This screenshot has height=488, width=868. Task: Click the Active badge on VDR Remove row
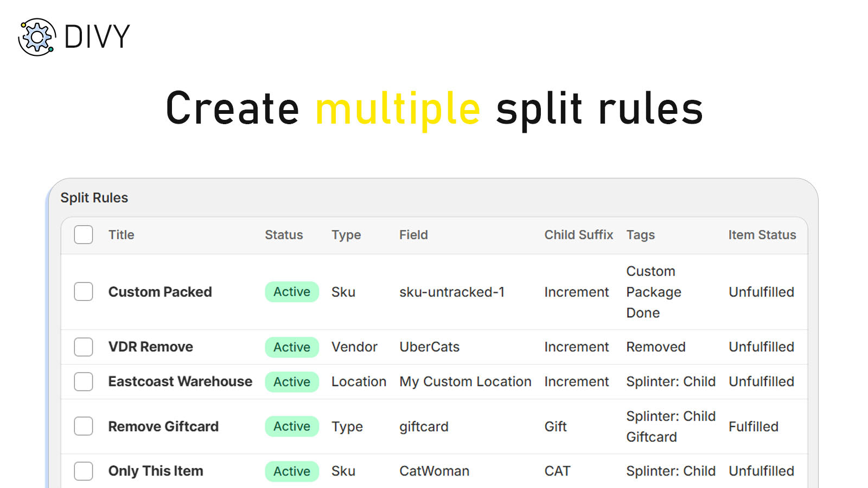click(x=291, y=347)
